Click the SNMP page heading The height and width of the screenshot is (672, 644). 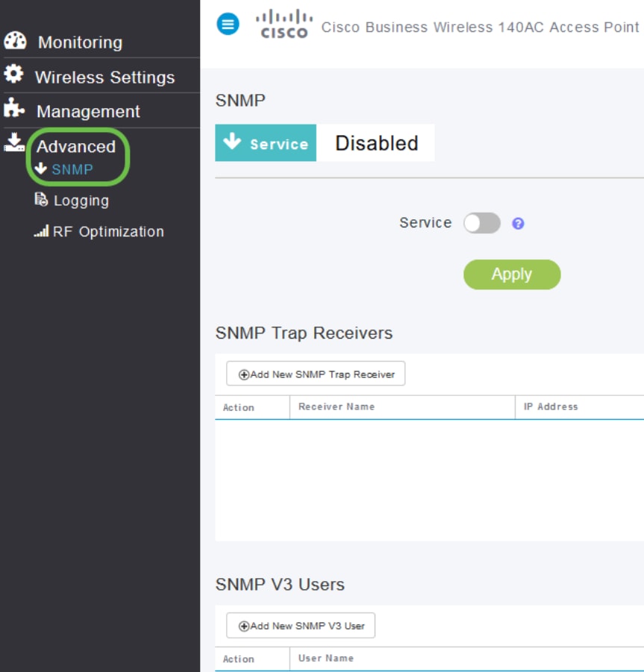240,100
